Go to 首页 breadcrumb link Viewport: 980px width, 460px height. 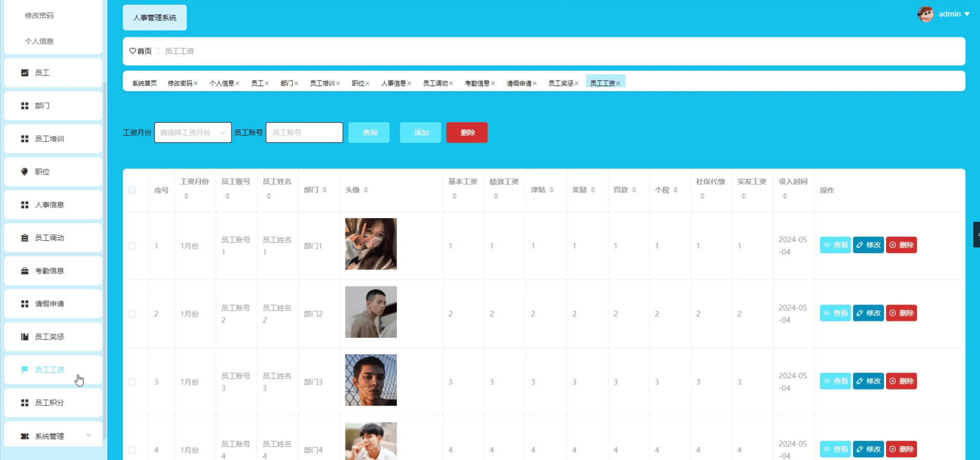point(144,51)
